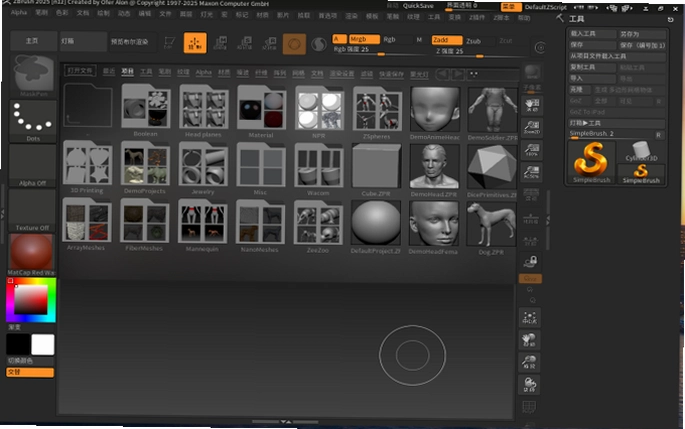
Task: Open the 灯箱▶工具 button
Action: coord(616,123)
